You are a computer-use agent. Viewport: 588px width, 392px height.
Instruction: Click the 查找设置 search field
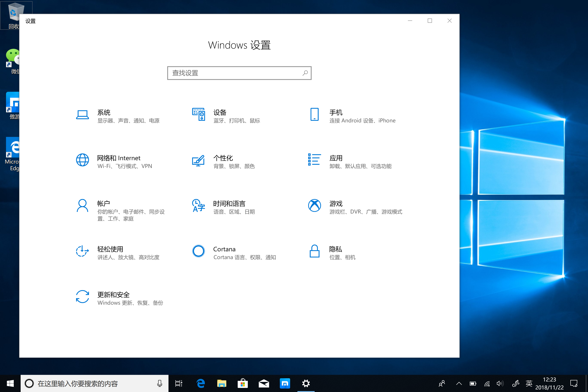click(x=239, y=73)
